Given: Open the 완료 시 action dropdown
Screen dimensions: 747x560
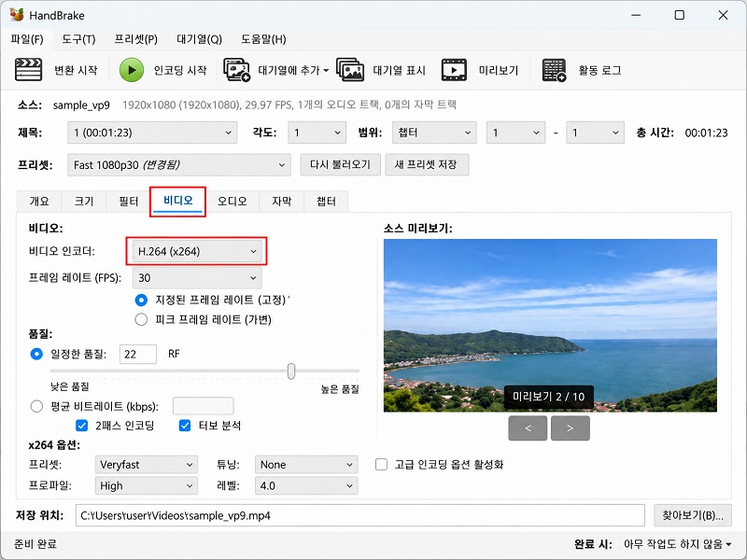Looking at the screenshot, I should pos(678,544).
